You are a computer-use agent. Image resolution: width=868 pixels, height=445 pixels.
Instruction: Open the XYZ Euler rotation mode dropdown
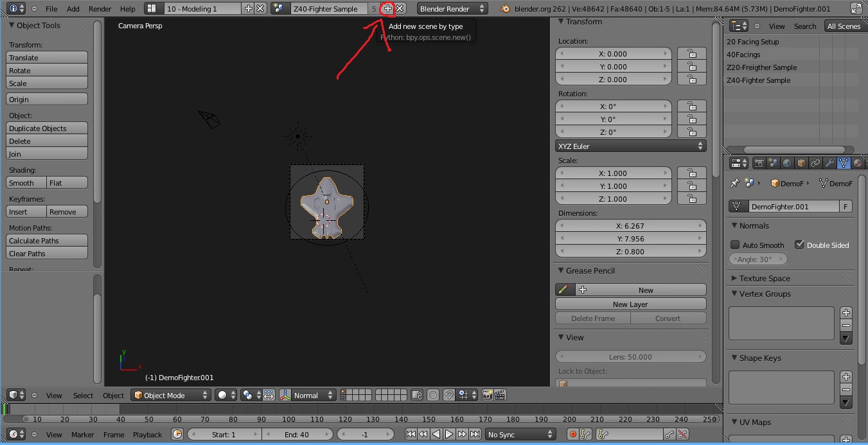(x=630, y=146)
